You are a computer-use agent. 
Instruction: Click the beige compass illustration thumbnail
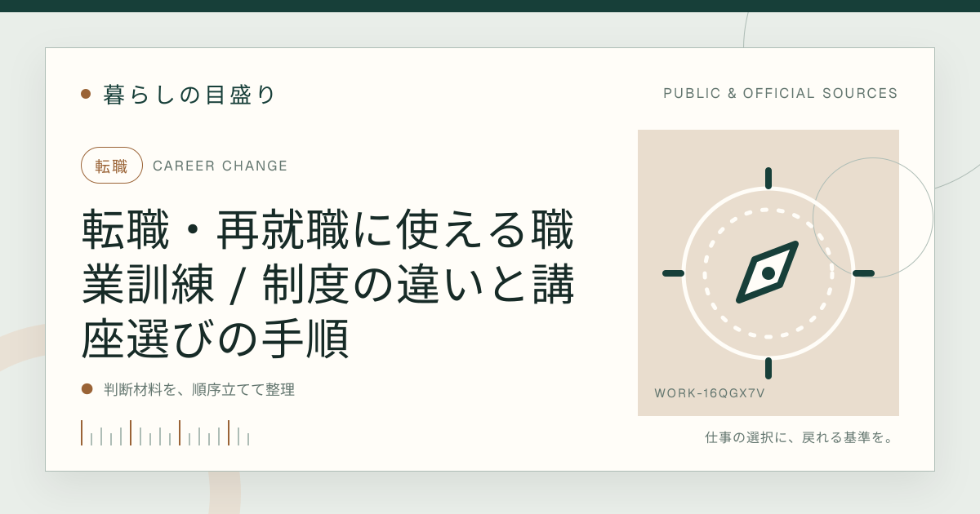click(768, 273)
